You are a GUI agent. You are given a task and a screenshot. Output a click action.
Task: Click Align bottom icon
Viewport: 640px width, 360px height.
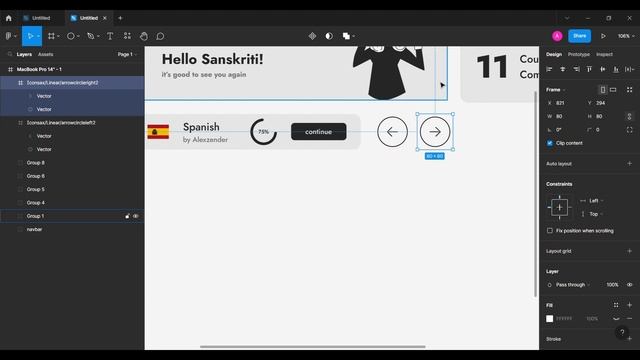pyautogui.click(x=616, y=69)
